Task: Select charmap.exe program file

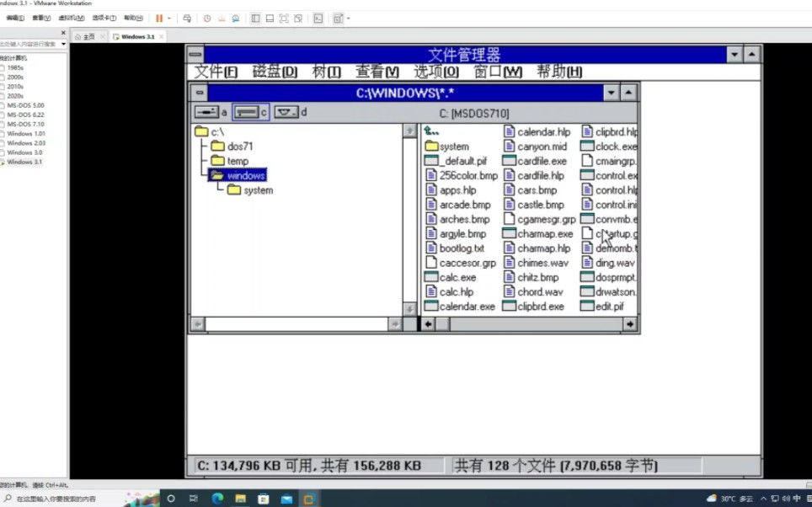Action: point(538,233)
